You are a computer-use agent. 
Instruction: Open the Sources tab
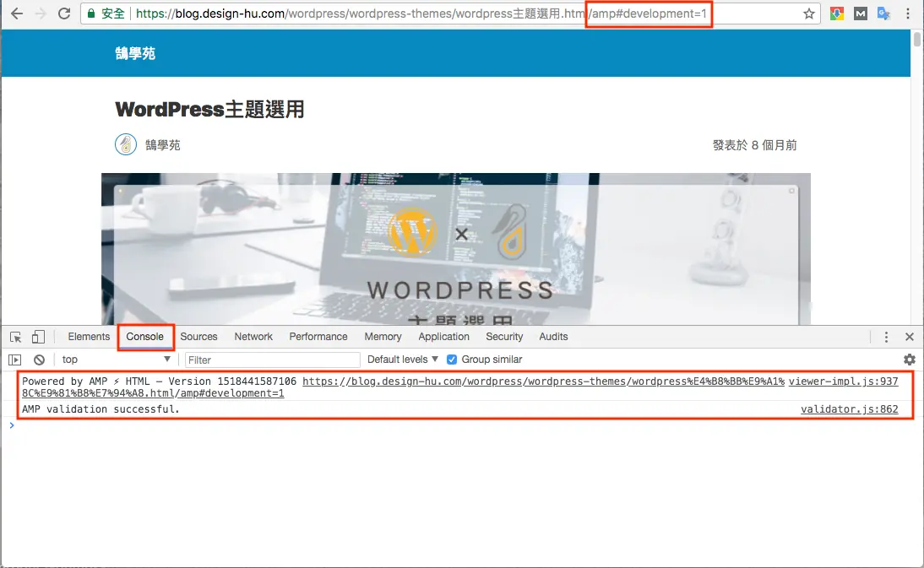click(x=198, y=337)
